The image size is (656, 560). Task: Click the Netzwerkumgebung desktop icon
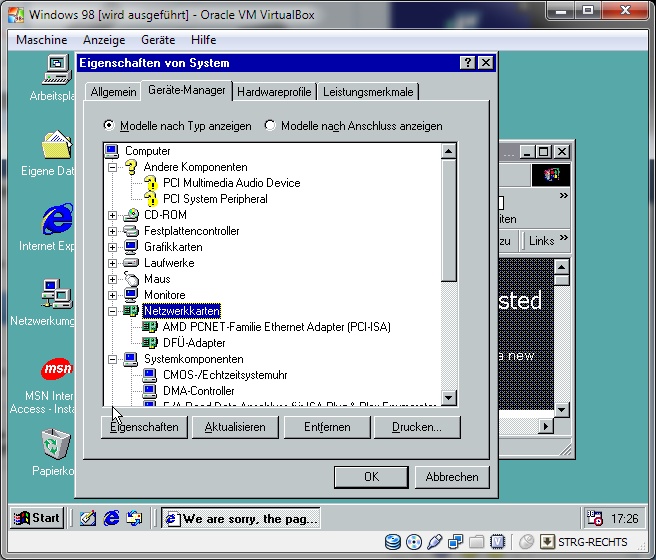tap(57, 294)
